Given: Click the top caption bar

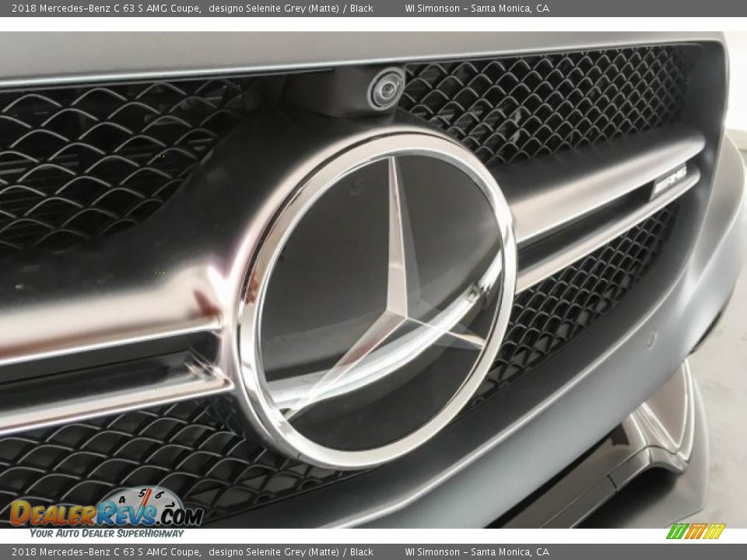Looking at the screenshot, I should [x=373, y=9].
